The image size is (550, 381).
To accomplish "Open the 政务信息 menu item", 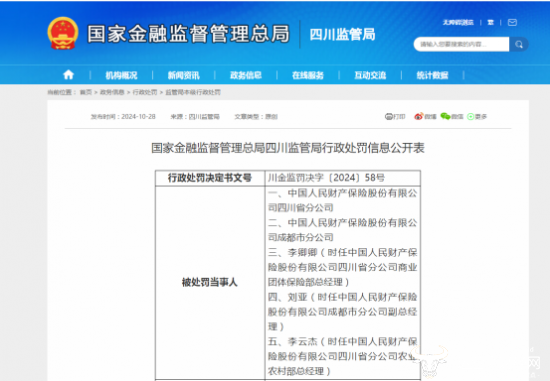I will (x=246, y=75).
